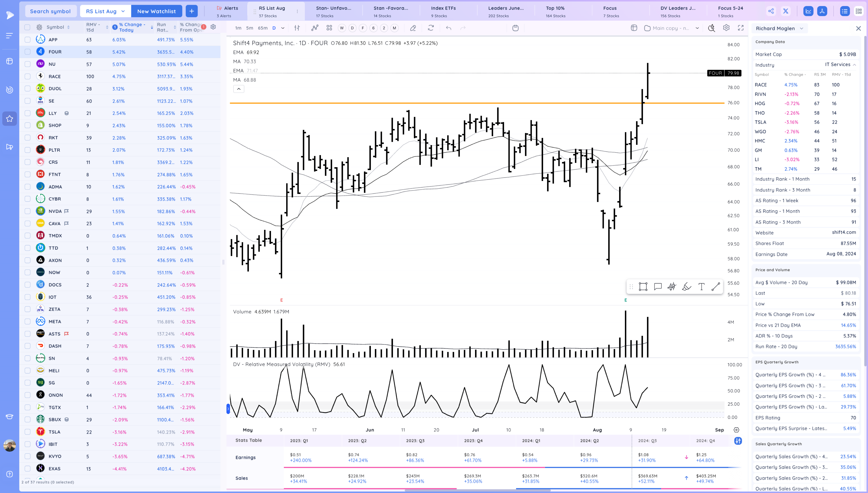The height and width of the screenshot is (493, 868).
Task: Check the FOUR row checkbox
Action: (27, 52)
